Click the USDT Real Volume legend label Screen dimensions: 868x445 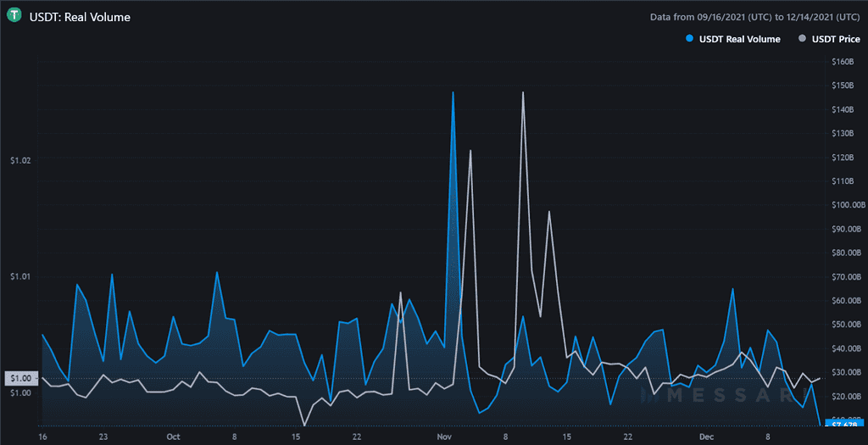click(x=739, y=39)
